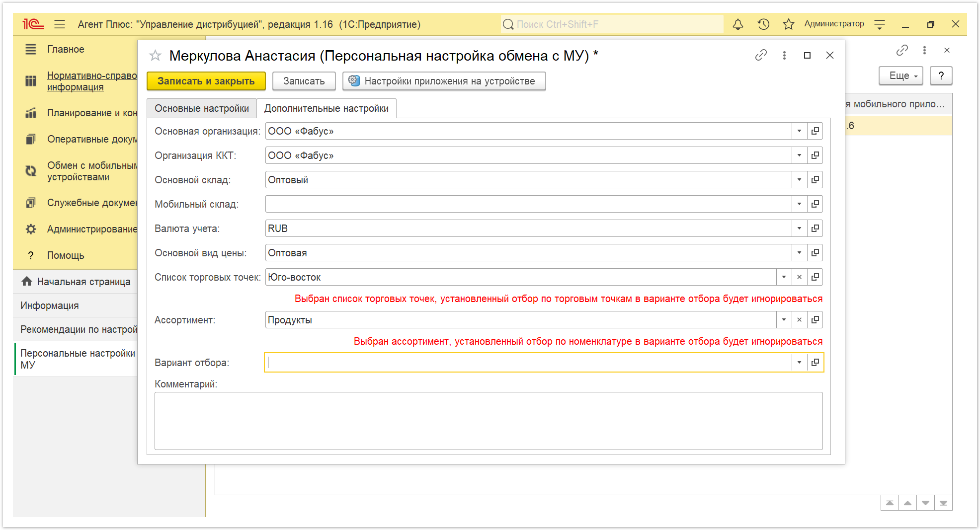Focus the Комментарий text area

pyautogui.click(x=489, y=421)
